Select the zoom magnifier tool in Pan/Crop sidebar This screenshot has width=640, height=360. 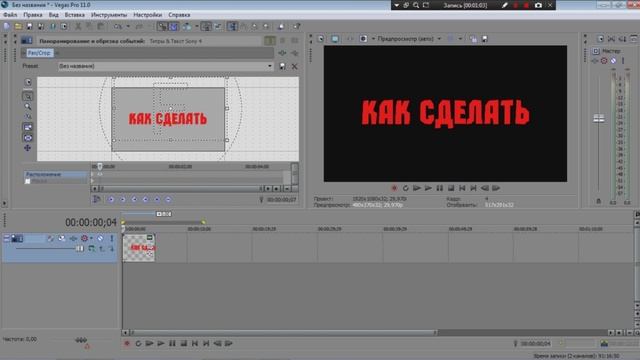coord(28,107)
